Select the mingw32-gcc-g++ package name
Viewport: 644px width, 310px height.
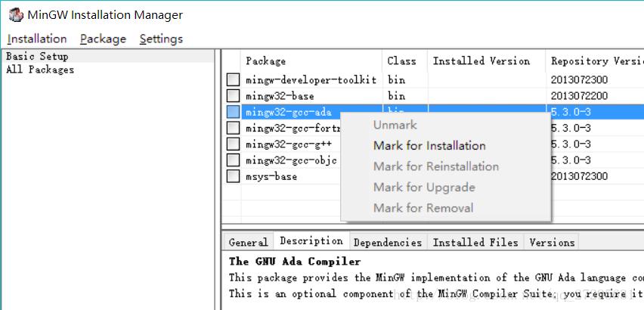click(x=288, y=144)
